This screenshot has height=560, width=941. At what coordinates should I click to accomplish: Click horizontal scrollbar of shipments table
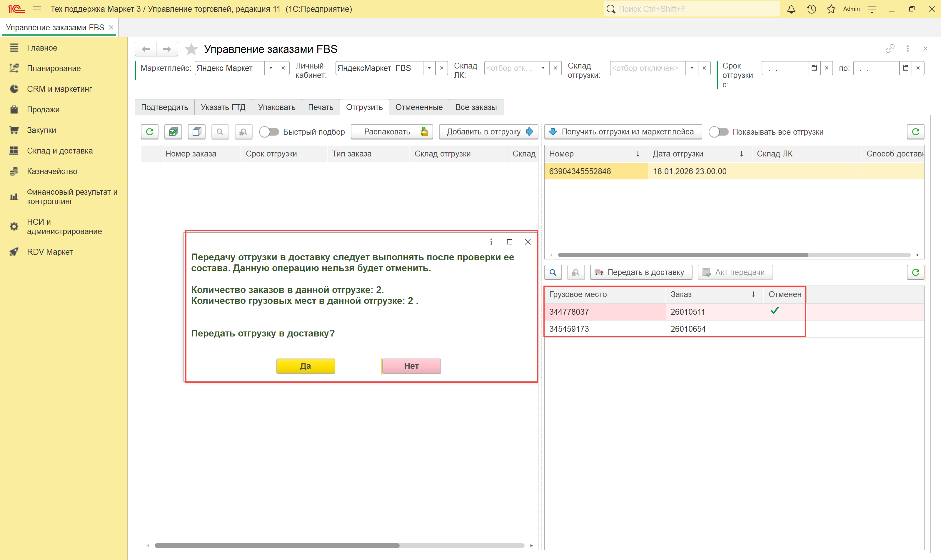click(683, 255)
